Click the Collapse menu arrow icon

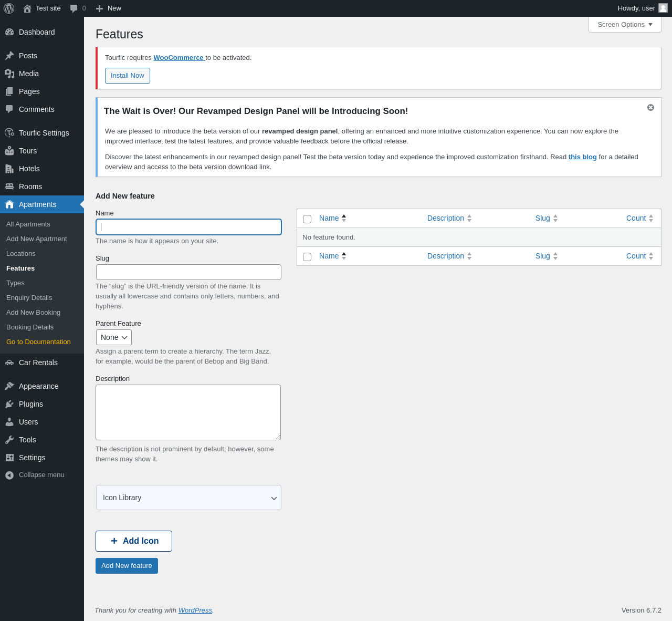coord(9,475)
